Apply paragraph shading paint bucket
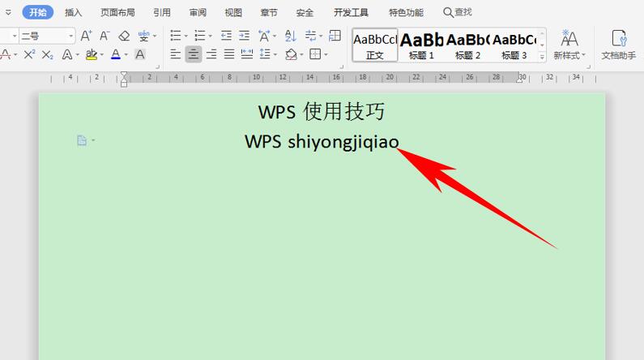Image resolution: width=644 pixels, height=360 pixels. click(x=291, y=54)
